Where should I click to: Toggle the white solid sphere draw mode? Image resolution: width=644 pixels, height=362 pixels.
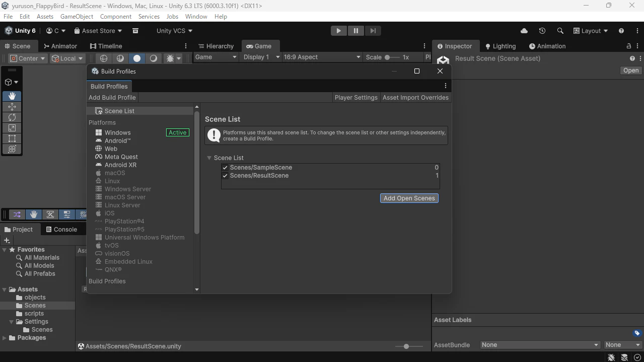[x=136, y=58]
